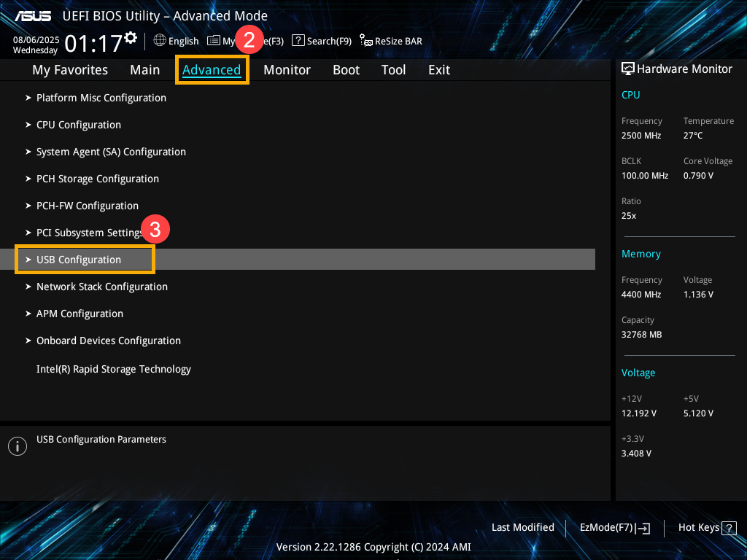Viewport: 747px width, 560px height.
Task: Open the Hot Keys help
Action: [x=707, y=528]
